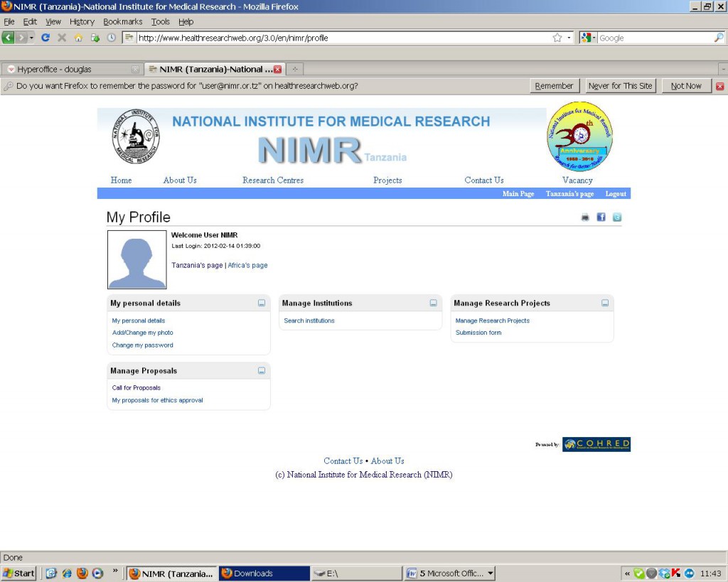Collapse the Manage Research Projects panel
728x582 pixels.
605,303
